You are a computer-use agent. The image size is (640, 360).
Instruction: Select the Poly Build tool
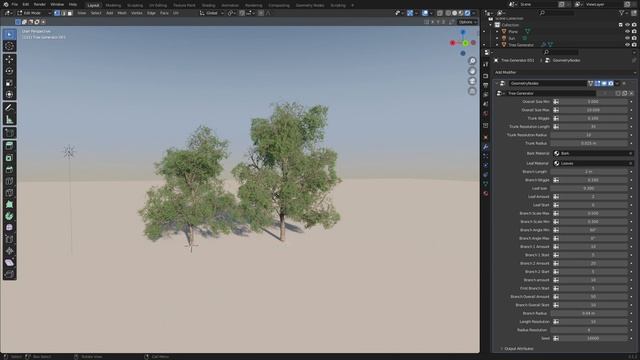(9, 204)
